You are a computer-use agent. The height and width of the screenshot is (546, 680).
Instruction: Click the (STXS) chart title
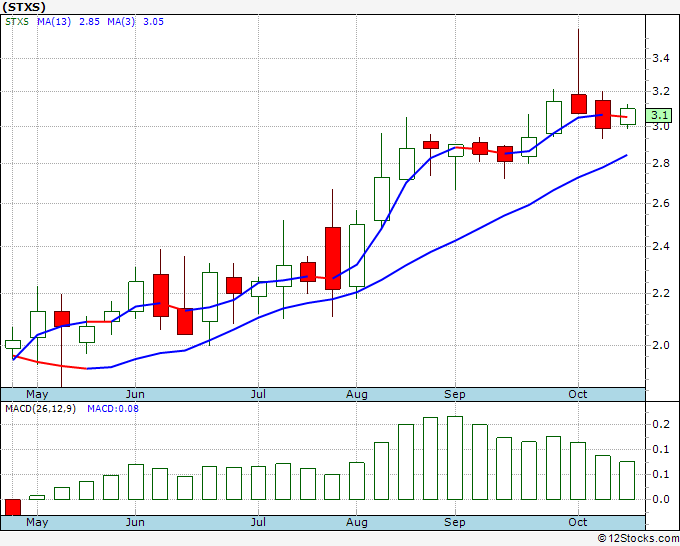click(x=23, y=7)
